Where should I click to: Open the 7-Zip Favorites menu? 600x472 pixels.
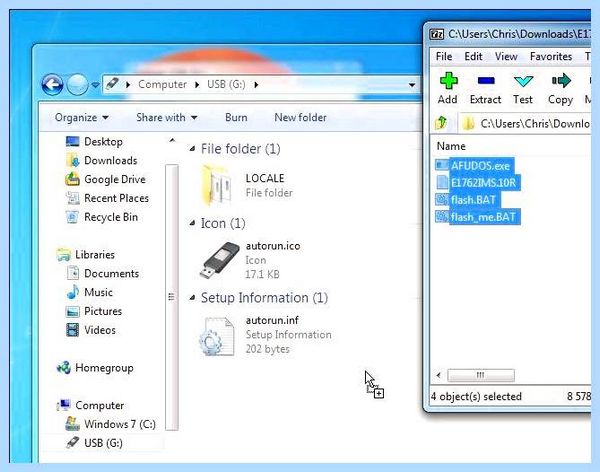pyautogui.click(x=551, y=56)
